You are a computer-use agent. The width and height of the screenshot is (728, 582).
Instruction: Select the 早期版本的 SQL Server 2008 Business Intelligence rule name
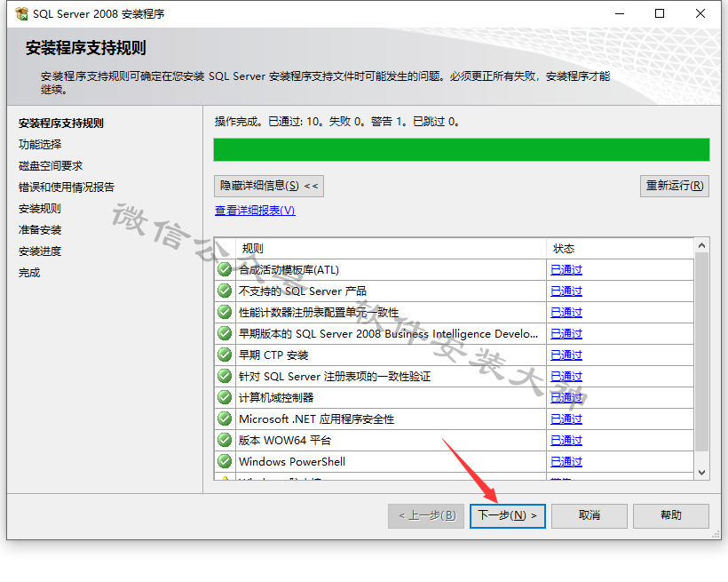point(388,334)
